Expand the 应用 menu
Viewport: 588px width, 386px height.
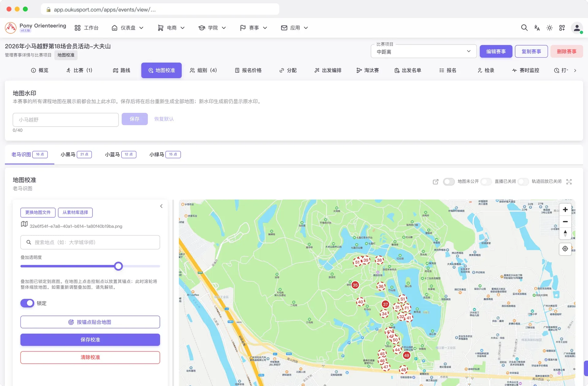click(295, 28)
